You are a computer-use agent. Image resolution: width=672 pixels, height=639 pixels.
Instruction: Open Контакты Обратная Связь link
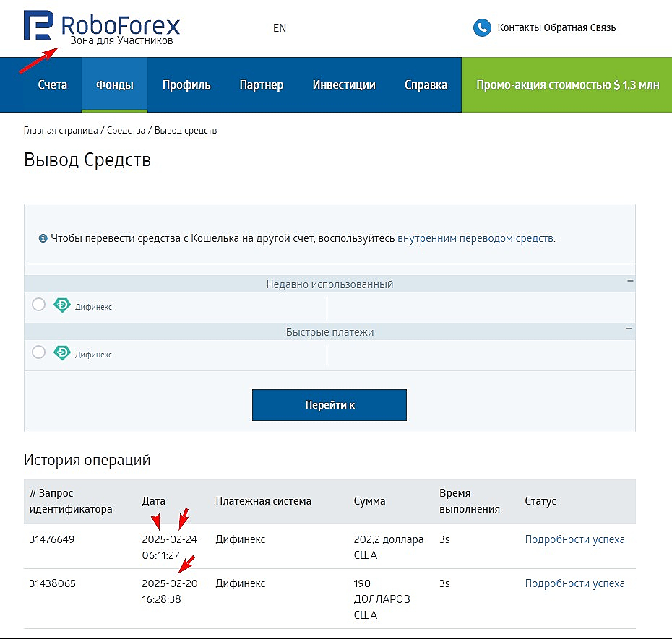[x=556, y=28]
